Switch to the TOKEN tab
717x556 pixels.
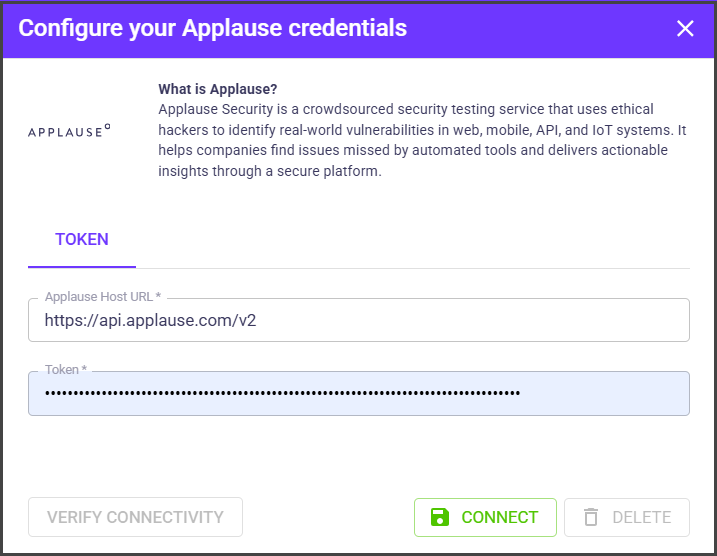click(82, 240)
